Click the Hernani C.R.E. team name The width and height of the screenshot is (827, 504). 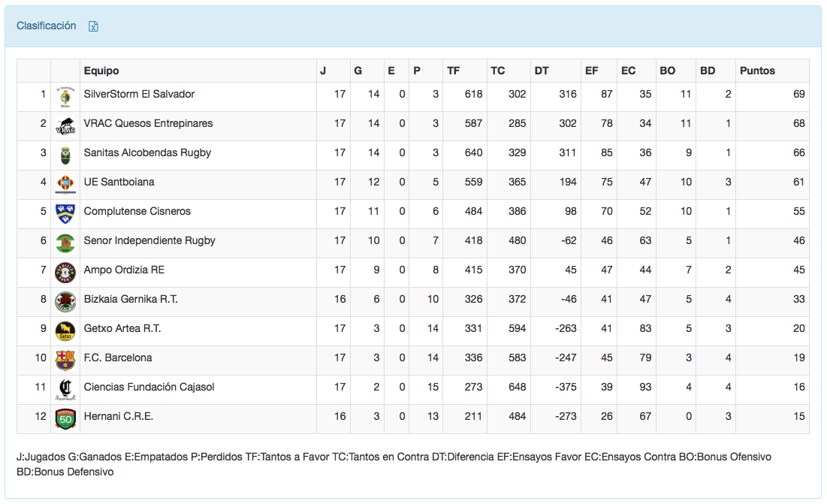point(119,416)
